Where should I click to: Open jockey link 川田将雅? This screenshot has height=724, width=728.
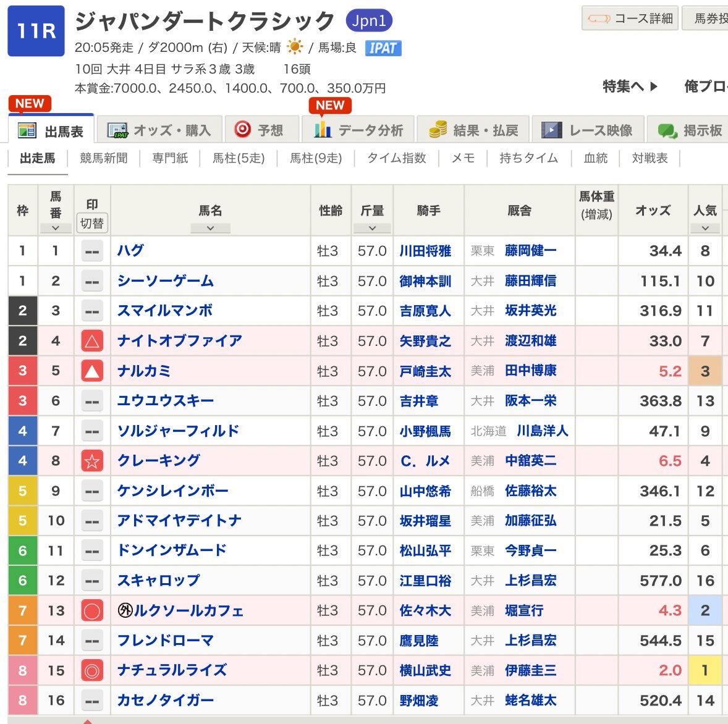(x=425, y=251)
